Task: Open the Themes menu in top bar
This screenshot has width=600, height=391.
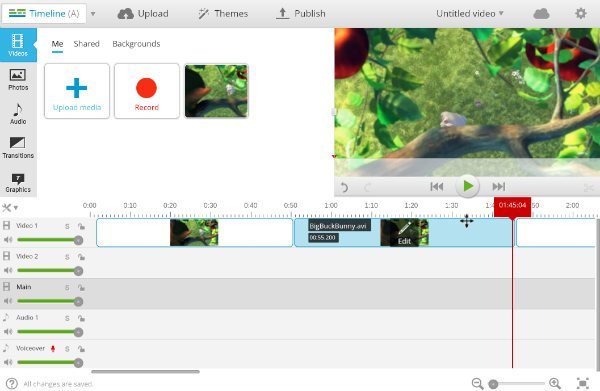Action: click(x=223, y=14)
